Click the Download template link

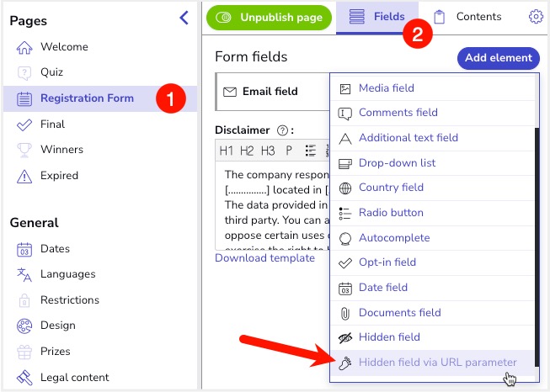pos(264,258)
